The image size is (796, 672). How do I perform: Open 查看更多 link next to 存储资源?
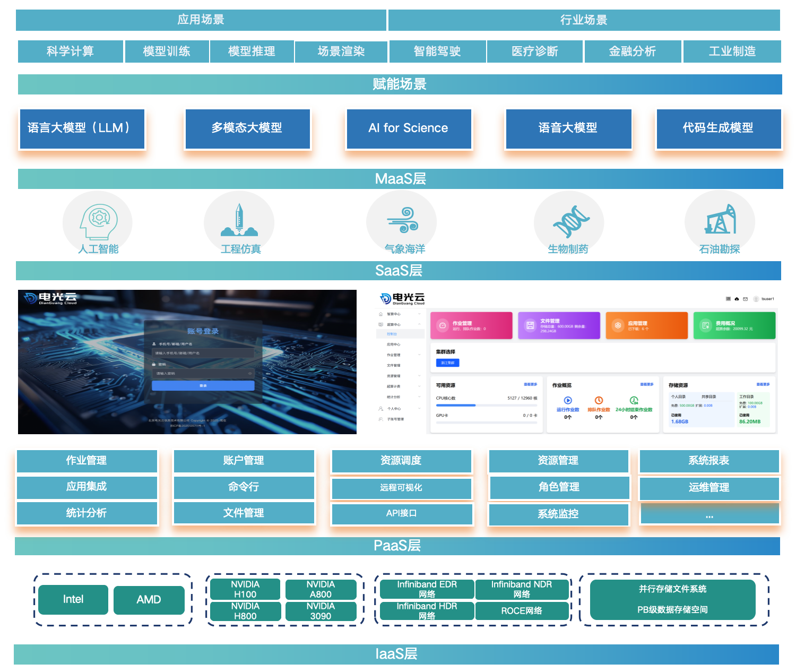tap(763, 384)
